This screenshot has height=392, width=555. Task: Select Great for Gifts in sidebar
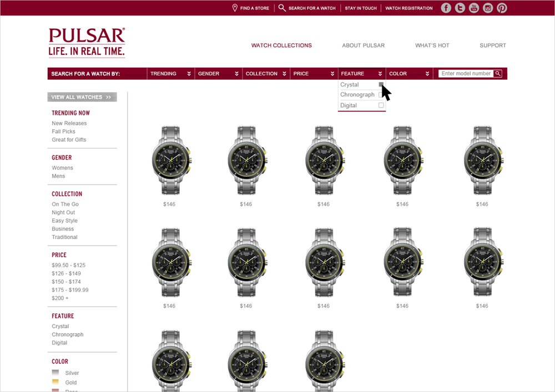69,140
